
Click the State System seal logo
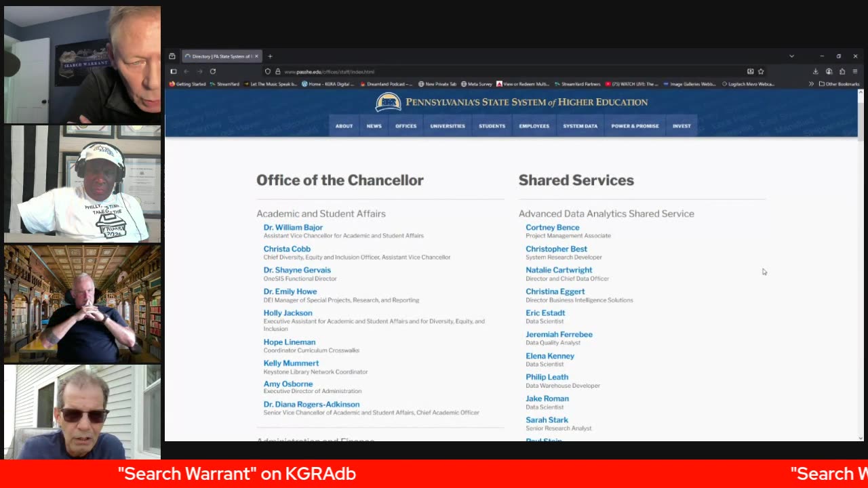[x=388, y=102]
